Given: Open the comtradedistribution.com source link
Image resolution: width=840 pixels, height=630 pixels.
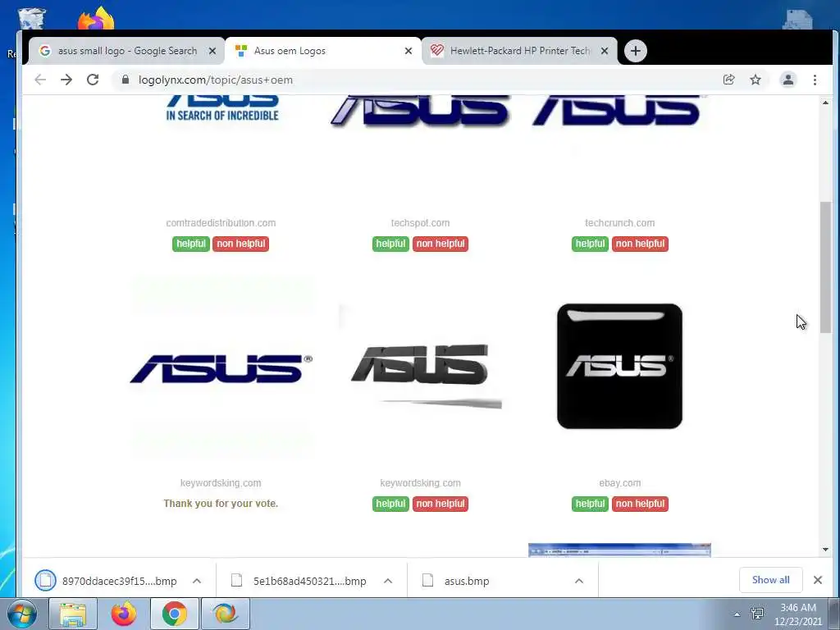Looking at the screenshot, I should tap(221, 223).
